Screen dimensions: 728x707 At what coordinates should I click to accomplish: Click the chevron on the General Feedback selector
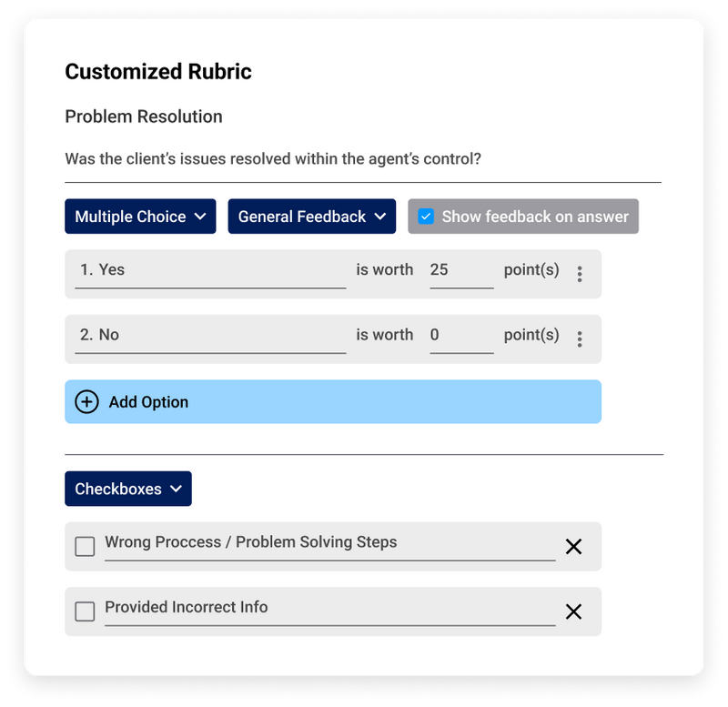coord(379,217)
